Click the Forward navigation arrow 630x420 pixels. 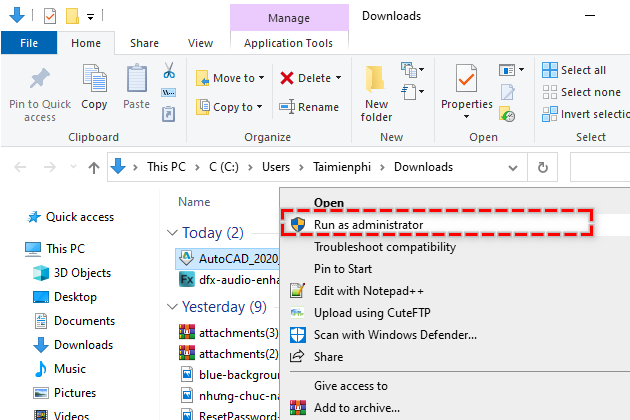pyautogui.click(x=49, y=167)
